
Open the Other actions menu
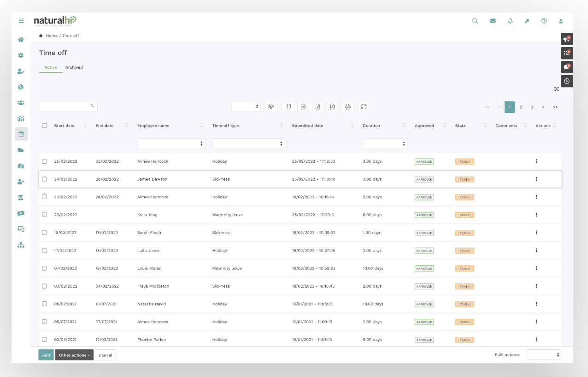coord(74,355)
